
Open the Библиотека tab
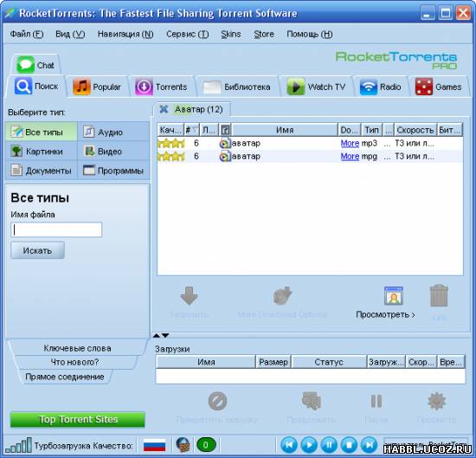[x=237, y=87]
